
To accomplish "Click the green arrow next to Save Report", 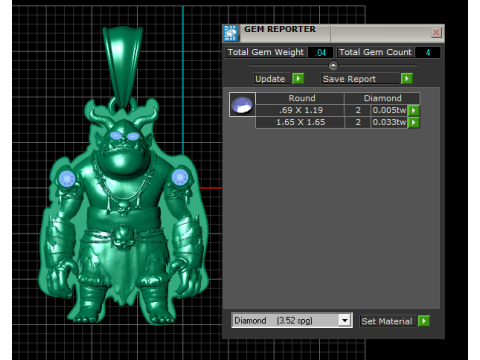I will click(x=407, y=79).
